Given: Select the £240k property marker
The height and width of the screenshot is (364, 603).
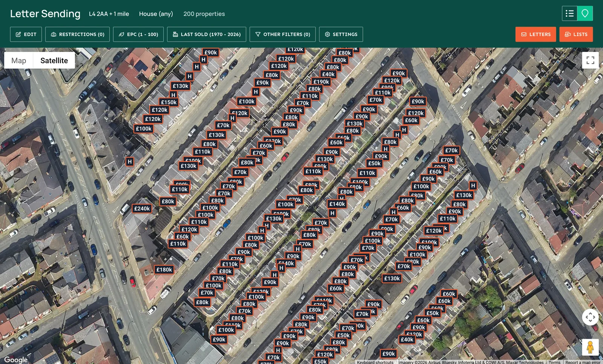Looking at the screenshot, I should tap(142, 209).
